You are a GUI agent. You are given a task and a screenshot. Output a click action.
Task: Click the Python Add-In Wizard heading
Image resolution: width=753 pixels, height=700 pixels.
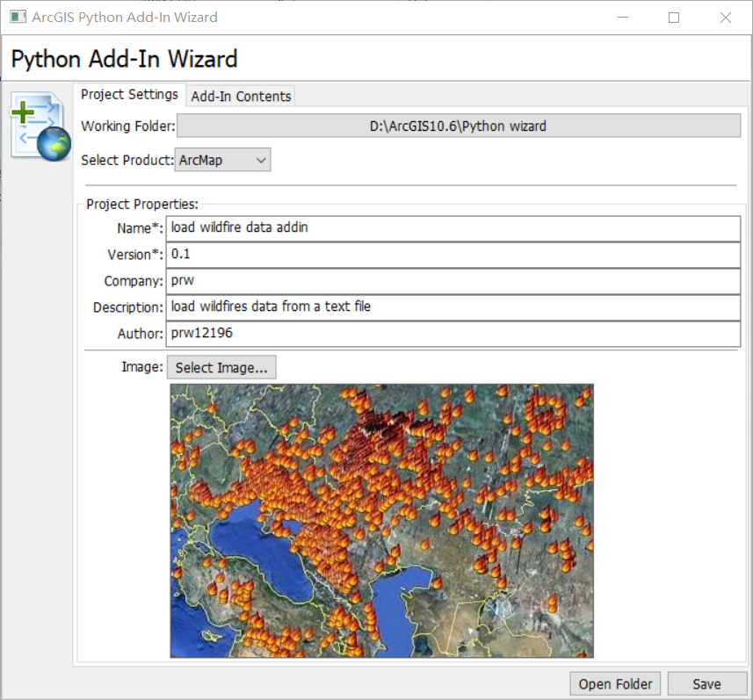124,59
